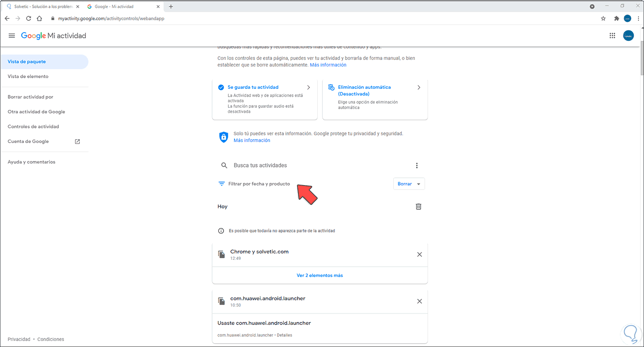Viewport: 644px width, 347px height.
Task: Expand the "Se guarda tu actividad" card chevron
Action: [x=308, y=87]
